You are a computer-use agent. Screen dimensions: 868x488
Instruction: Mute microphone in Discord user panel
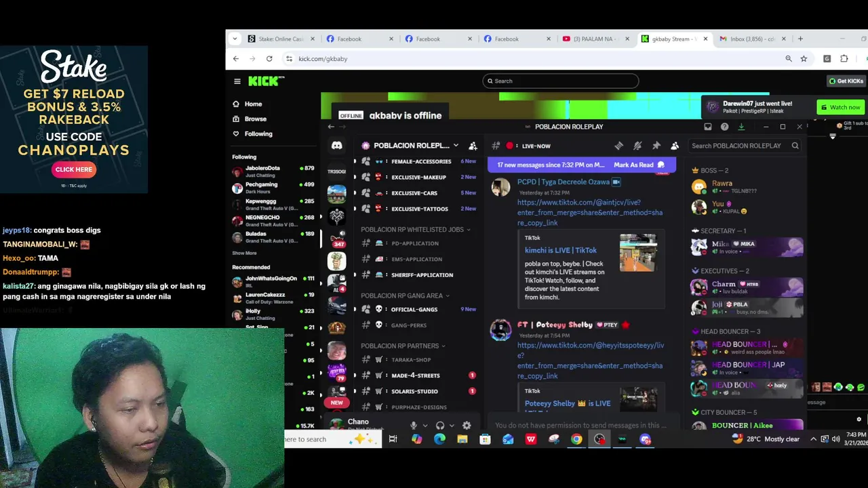tap(414, 426)
